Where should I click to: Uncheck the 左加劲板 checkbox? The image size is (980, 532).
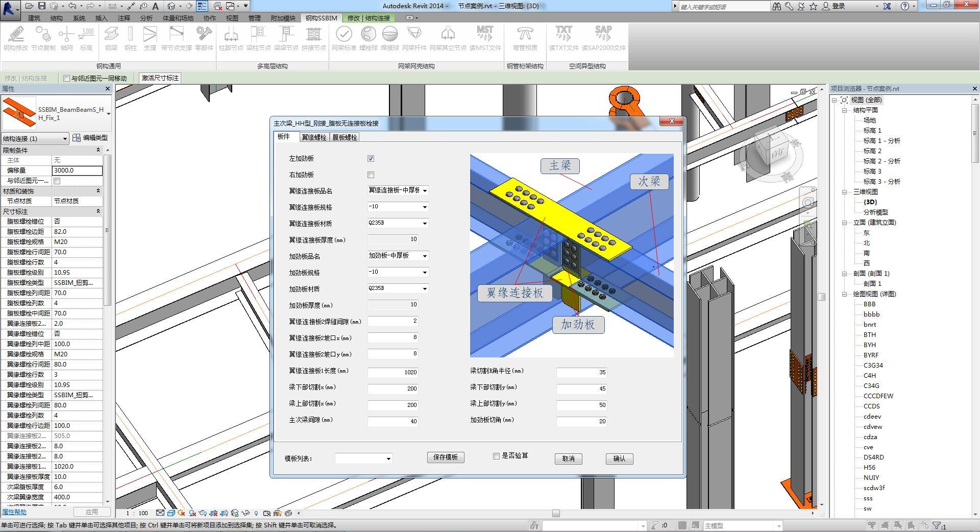(x=371, y=159)
